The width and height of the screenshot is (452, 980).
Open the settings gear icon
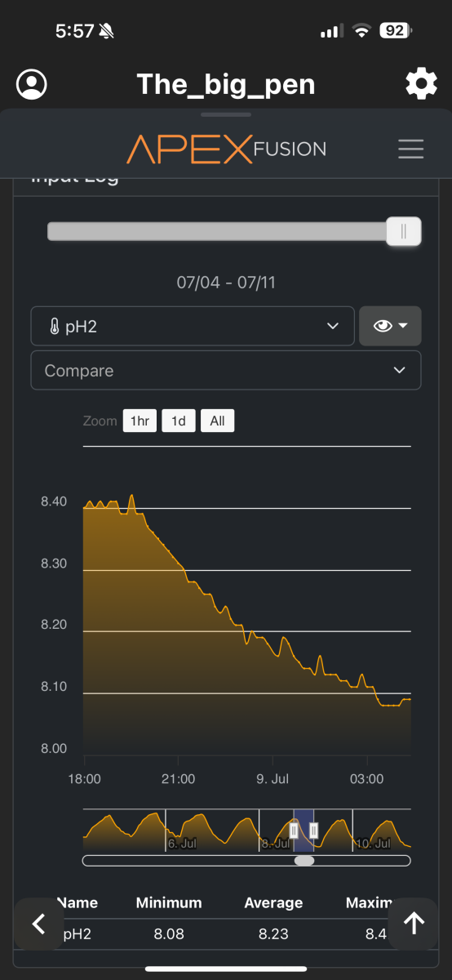coord(421,84)
